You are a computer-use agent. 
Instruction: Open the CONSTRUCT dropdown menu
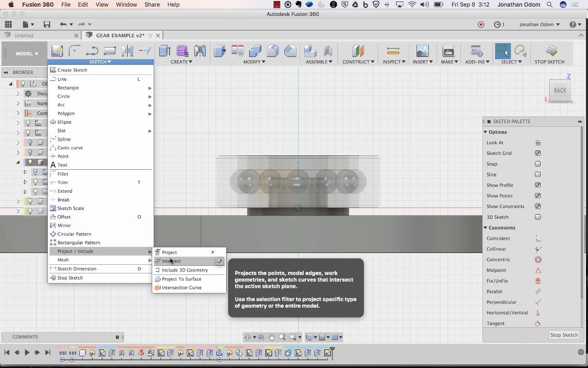click(x=358, y=62)
